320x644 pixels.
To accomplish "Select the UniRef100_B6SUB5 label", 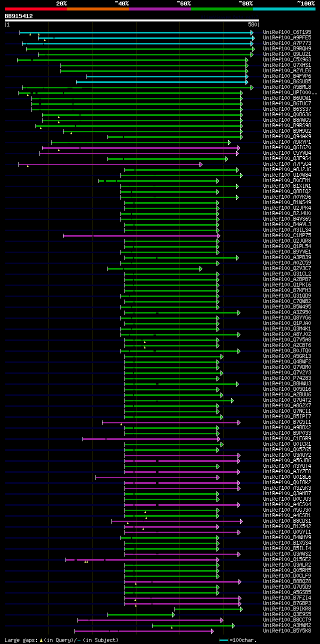I will tap(287, 81).
